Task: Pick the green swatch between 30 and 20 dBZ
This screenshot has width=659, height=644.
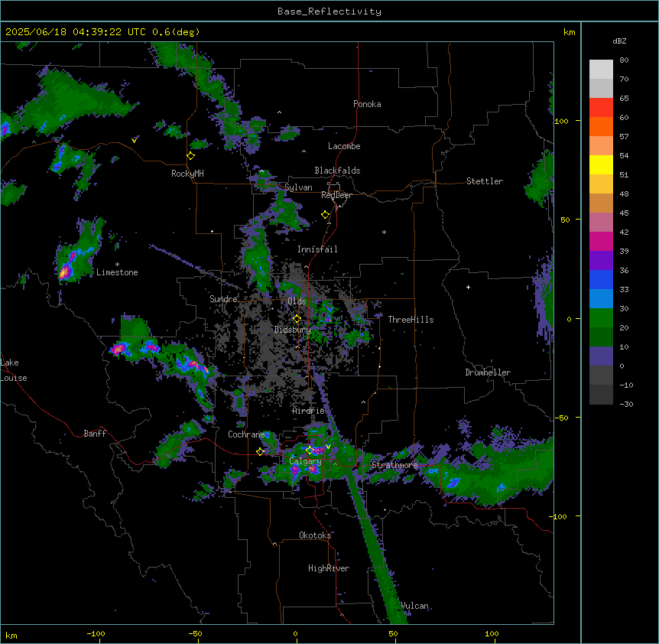Action: pos(601,318)
